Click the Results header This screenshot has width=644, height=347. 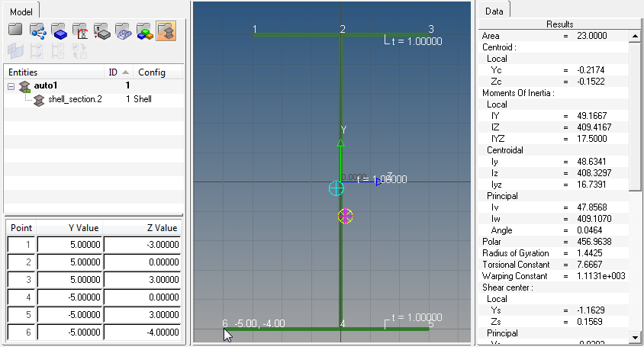pos(559,24)
